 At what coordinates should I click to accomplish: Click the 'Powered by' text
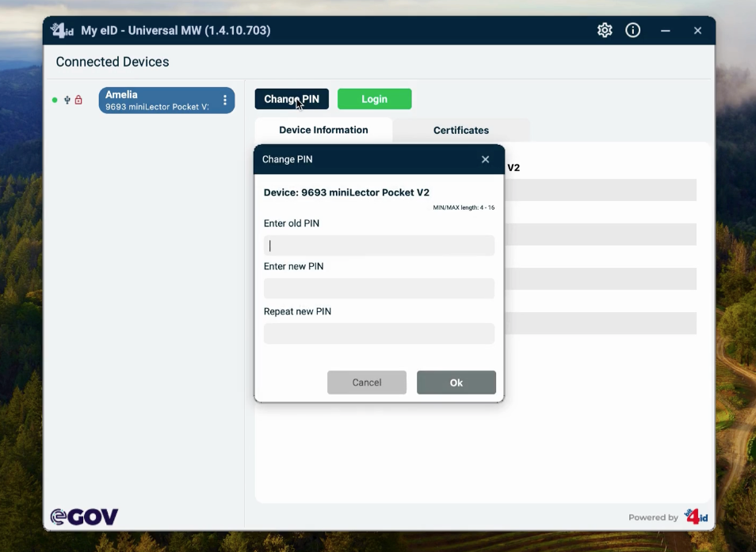653,517
